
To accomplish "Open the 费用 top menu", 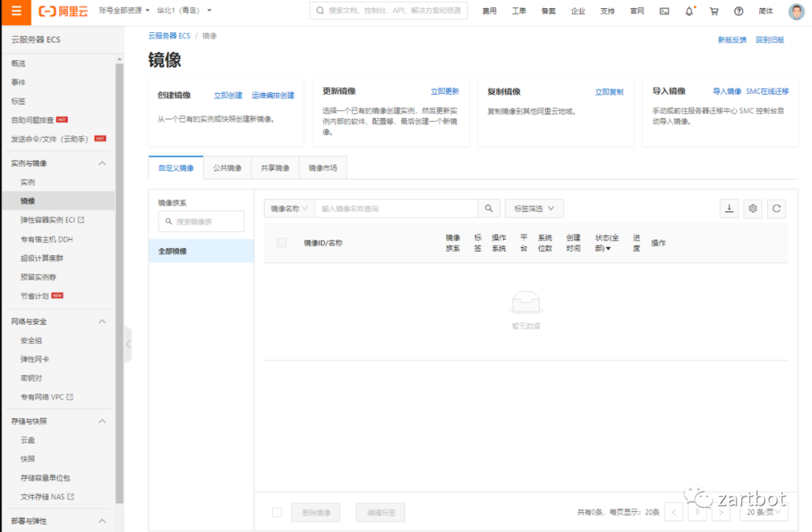I will point(489,11).
